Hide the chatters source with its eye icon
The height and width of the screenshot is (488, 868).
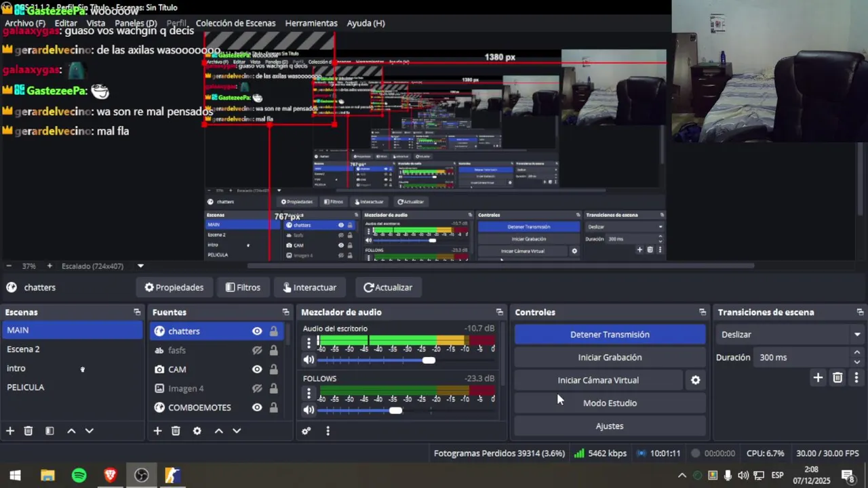tap(257, 331)
